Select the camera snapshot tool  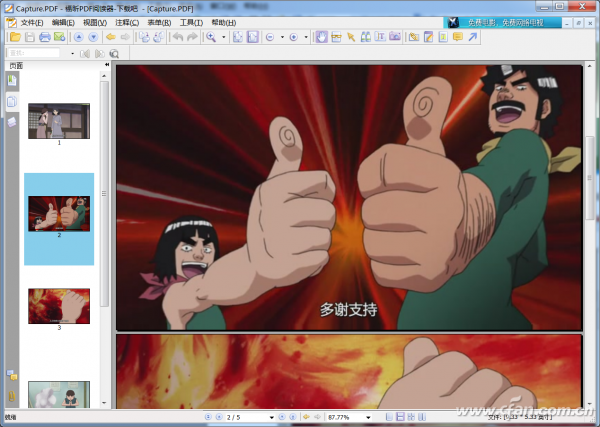(395, 37)
